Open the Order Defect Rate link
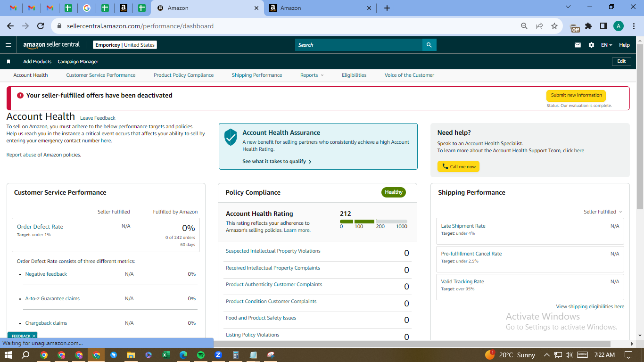 pos(40,227)
